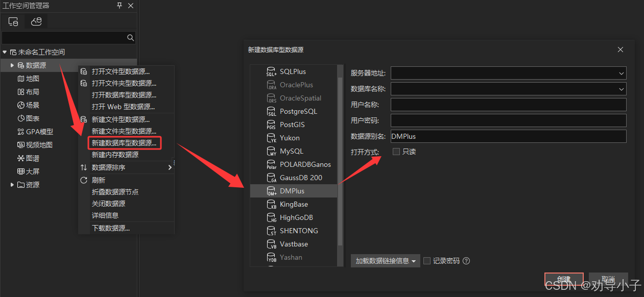The image size is (644, 297).
Task: Enable the 只读 read-only checkbox
Action: tap(396, 152)
